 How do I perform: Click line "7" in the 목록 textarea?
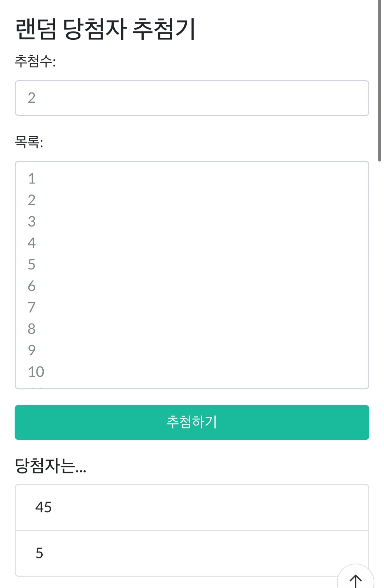pyautogui.click(x=32, y=308)
